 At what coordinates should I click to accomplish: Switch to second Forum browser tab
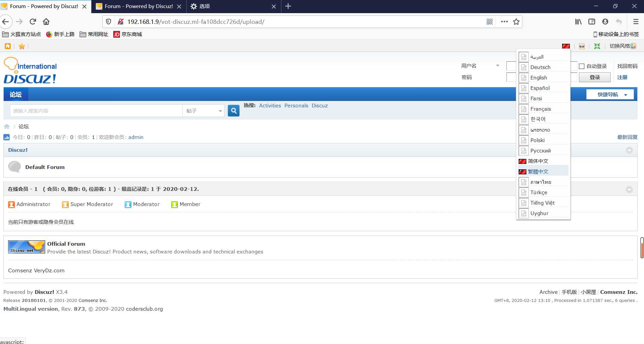pos(139,6)
